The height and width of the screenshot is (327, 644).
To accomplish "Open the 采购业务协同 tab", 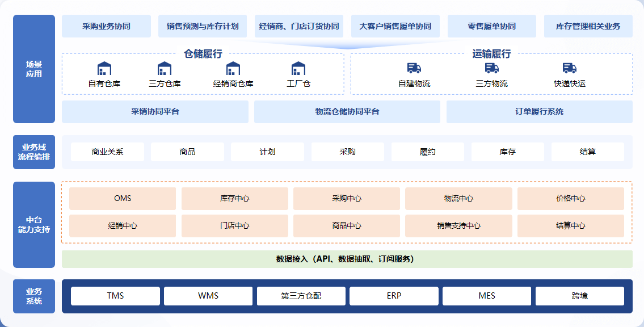I will pyautogui.click(x=106, y=26).
